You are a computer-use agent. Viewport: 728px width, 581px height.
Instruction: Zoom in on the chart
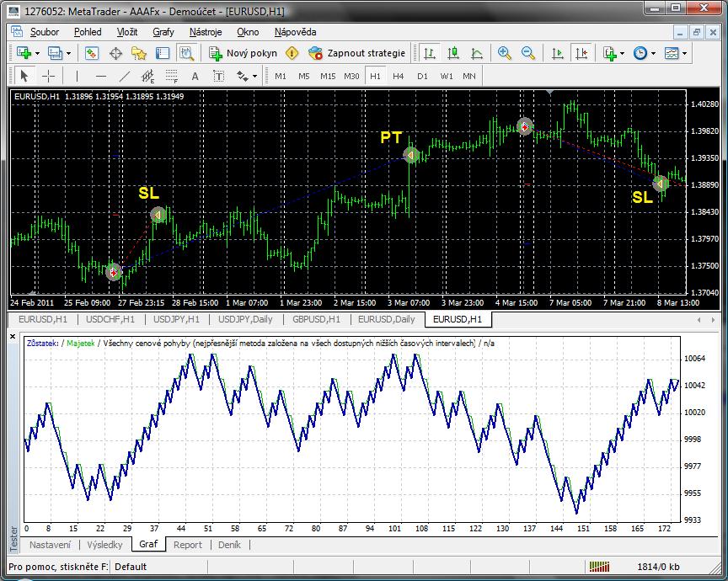pos(505,53)
